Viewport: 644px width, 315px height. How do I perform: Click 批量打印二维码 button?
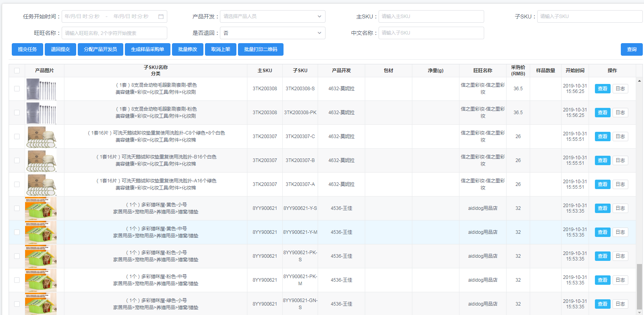tap(260, 49)
